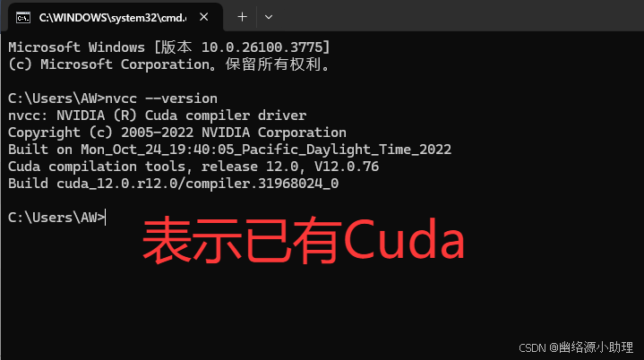The width and height of the screenshot is (644, 360).
Task: Select the C:\WINDOWS\system32\cmd tab title
Action: (x=113, y=18)
